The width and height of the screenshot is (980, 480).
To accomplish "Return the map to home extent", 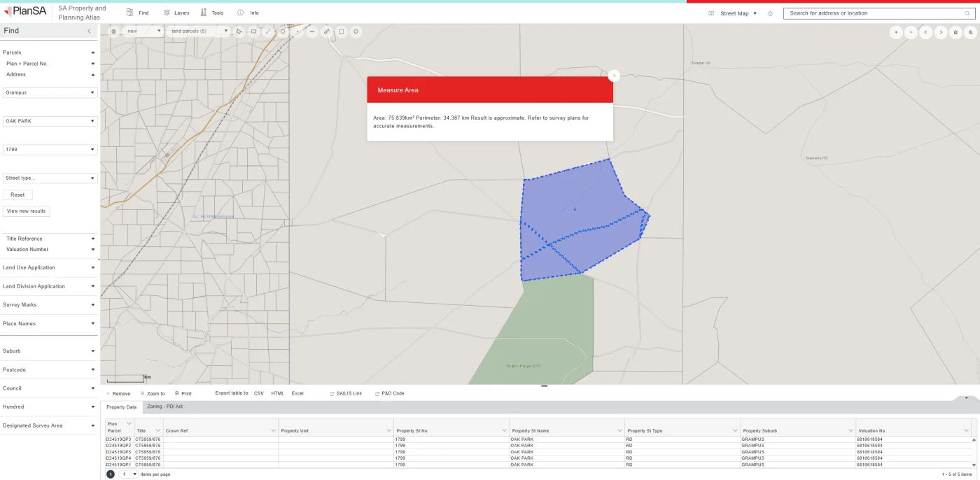I will (955, 32).
